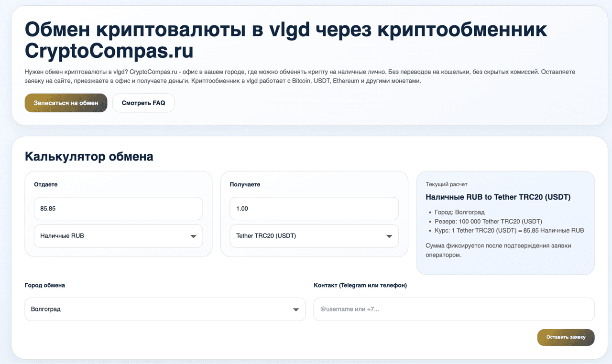Click the "Получаете" label
The image size is (612, 364).
click(x=245, y=184)
